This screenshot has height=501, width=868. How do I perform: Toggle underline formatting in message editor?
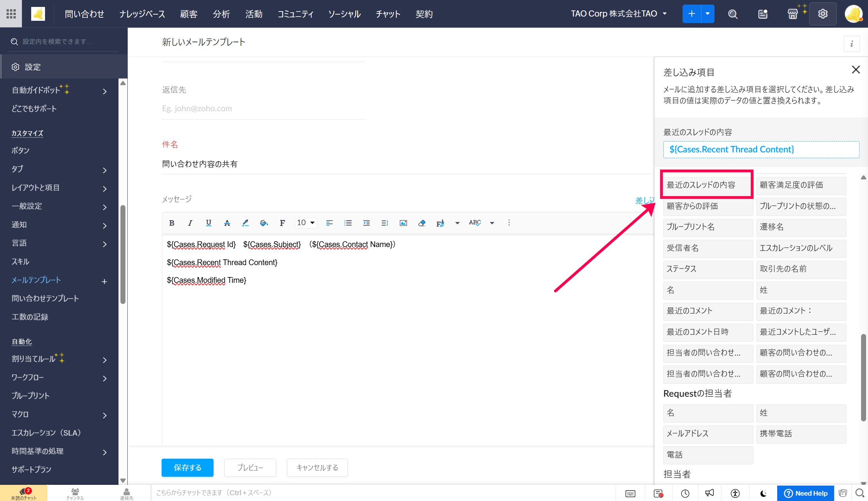point(209,223)
